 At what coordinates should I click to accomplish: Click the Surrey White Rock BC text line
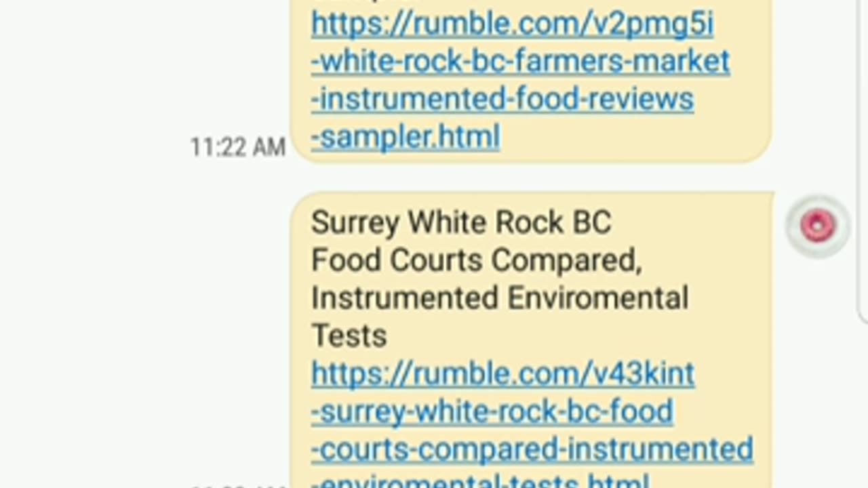(461, 223)
